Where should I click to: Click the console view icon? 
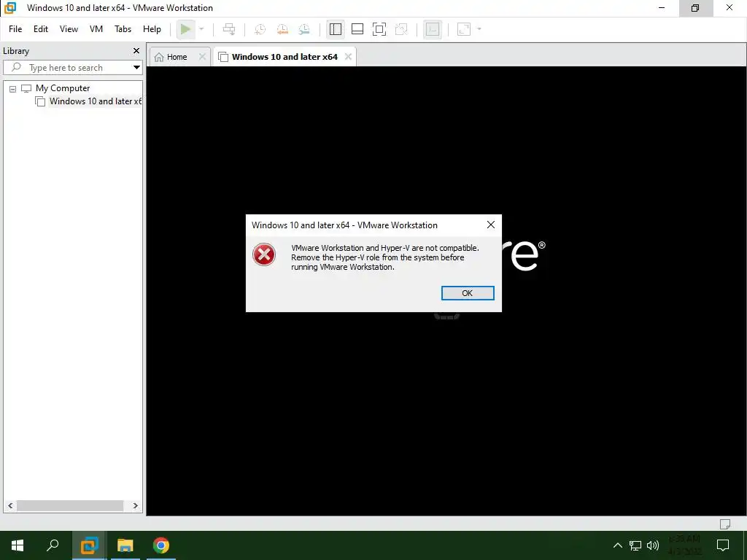[432, 29]
